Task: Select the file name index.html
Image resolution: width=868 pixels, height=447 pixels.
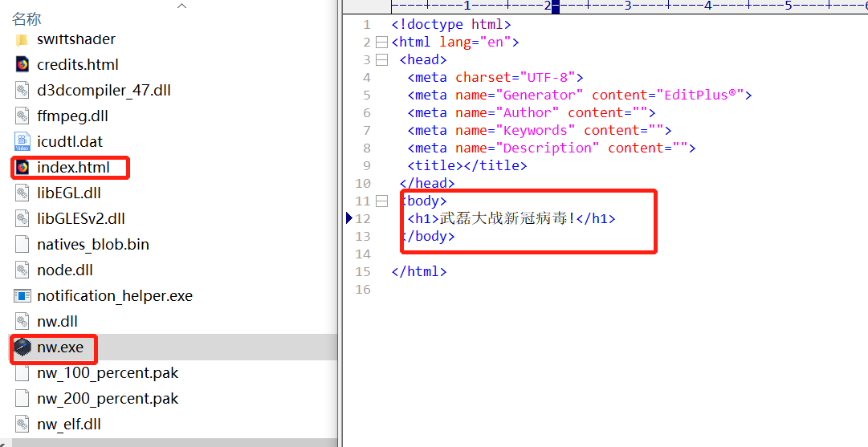Action: tap(73, 167)
